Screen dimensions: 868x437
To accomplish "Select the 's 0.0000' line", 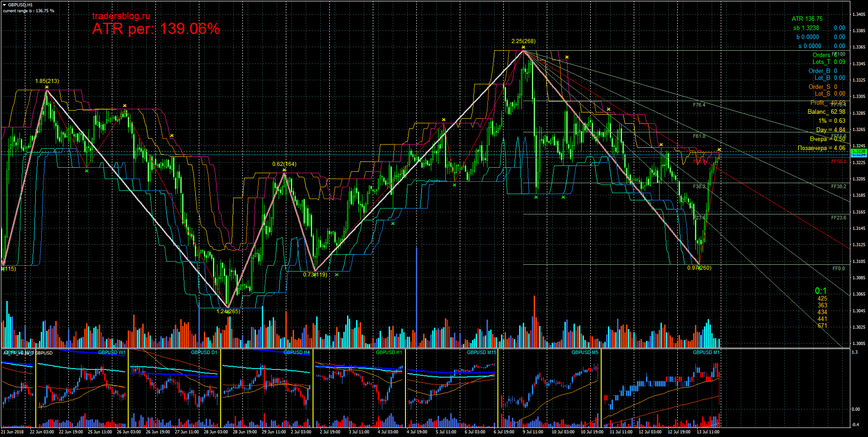I will tap(810, 46).
